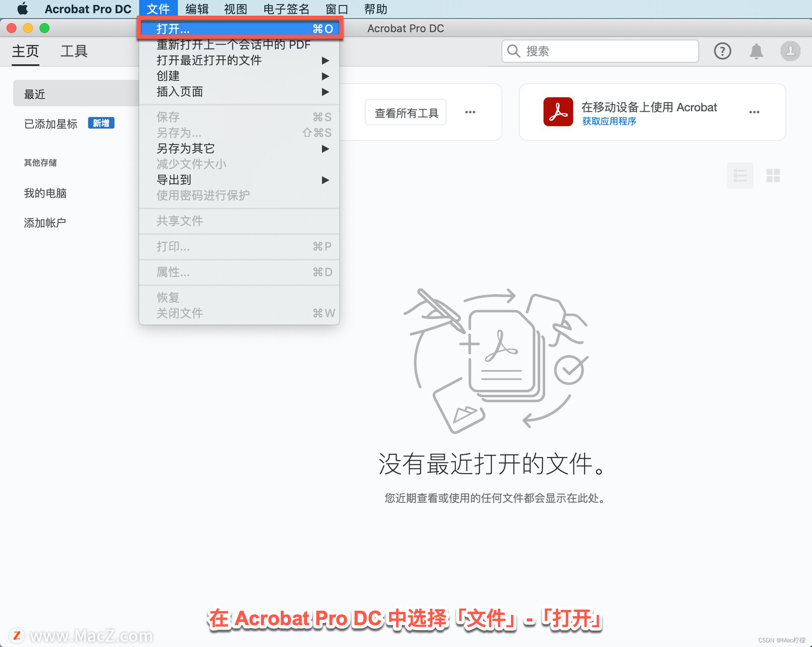This screenshot has width=812, height=647.
Task: Select 我的电脑 in sidebar
Action: (45, 193)
